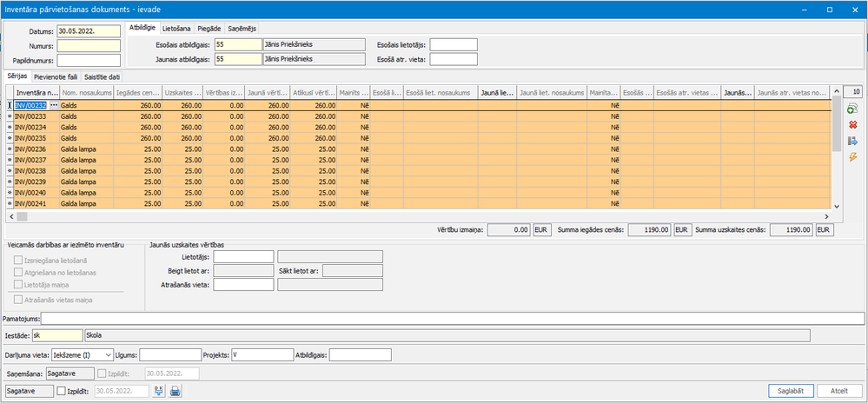Image resolution: width=868 pixels, height=403 pixels.
Task: Click the yellow lightning bolt icon
Action: (x=852, y=156)
